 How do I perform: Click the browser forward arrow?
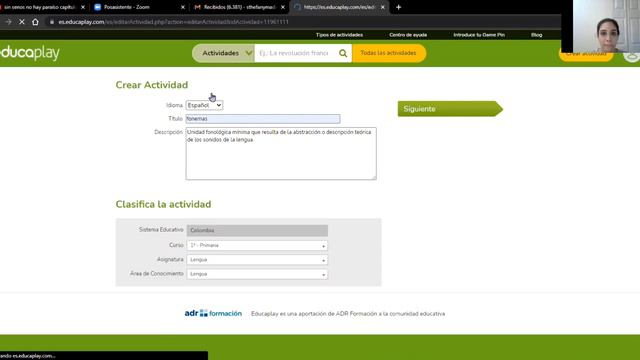pyautogui.click(x=8, y=22)
